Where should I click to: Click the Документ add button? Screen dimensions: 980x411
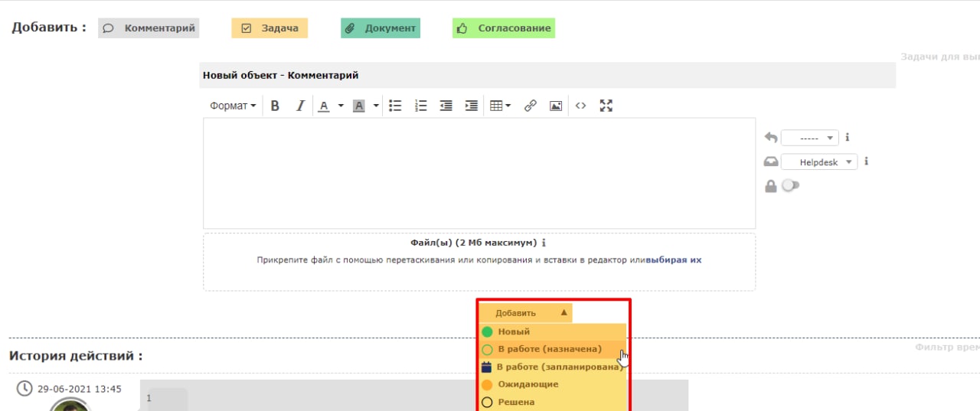381,28
